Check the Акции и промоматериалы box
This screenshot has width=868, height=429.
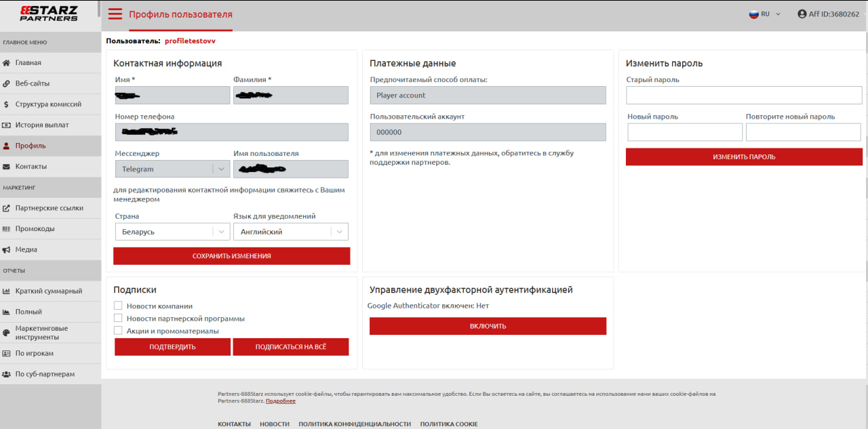pos(118,331)
